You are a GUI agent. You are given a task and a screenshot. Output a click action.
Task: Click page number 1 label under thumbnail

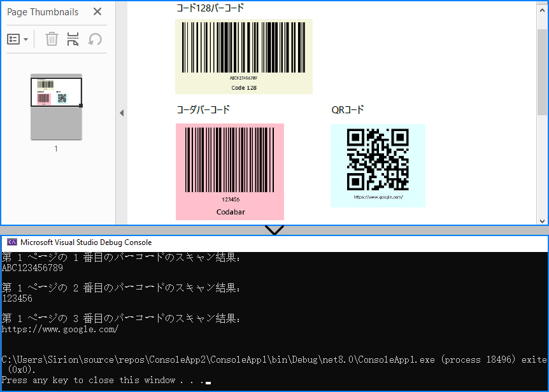pyautogui.click(x=56, y=149)
